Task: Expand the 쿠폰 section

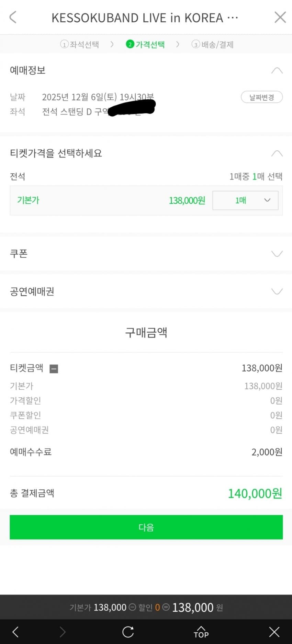Action: coord(277,254)
